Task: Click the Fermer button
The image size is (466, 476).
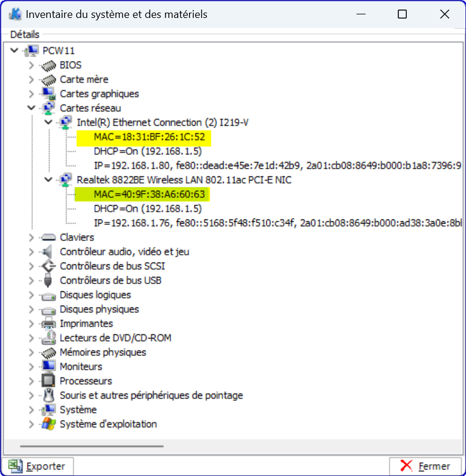Action: click(425, 466)
